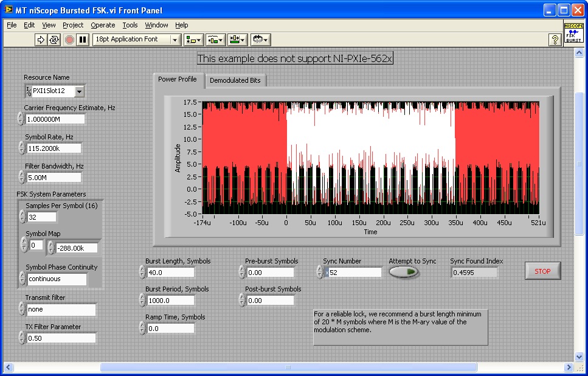Open the Resource Name dropdown arrow

(79, 91)
